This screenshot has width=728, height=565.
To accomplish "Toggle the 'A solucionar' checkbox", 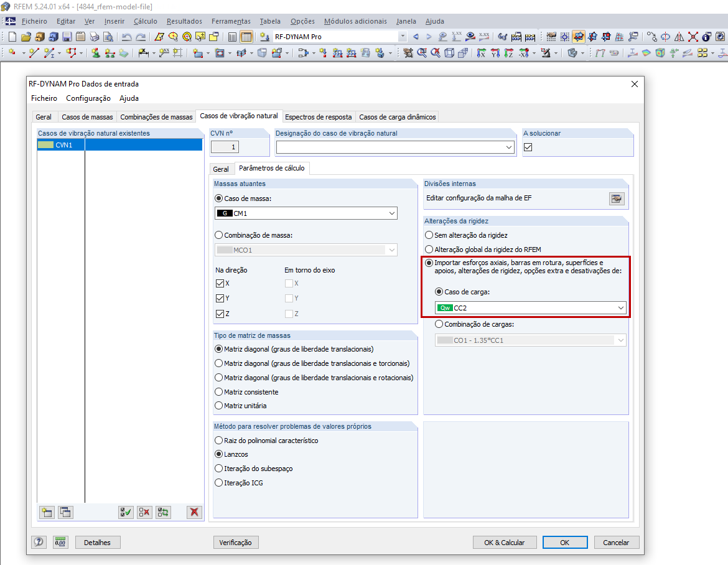I will tap(528, 147).
